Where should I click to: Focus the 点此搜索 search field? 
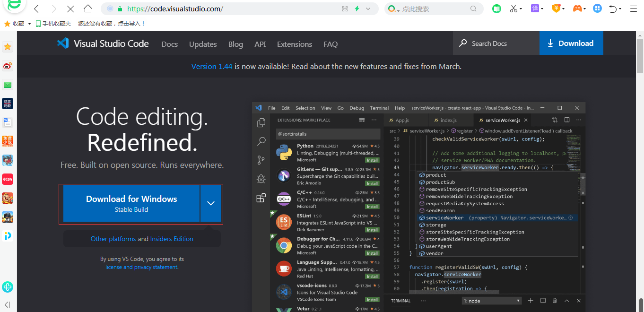coord(434,9)
